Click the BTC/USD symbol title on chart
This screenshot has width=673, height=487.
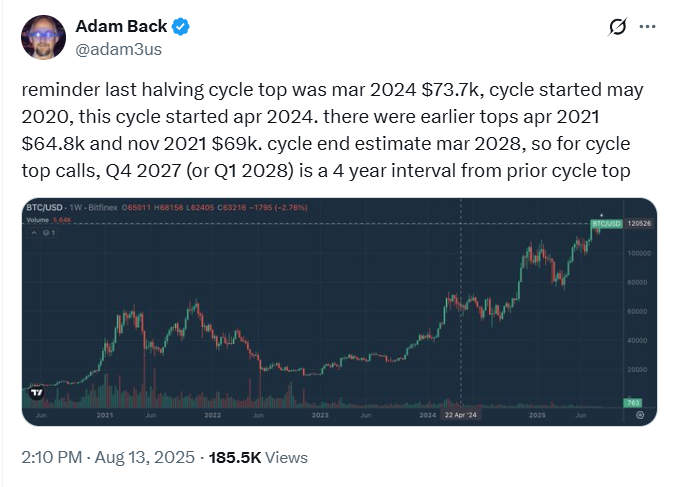click(x=44, y=208)
